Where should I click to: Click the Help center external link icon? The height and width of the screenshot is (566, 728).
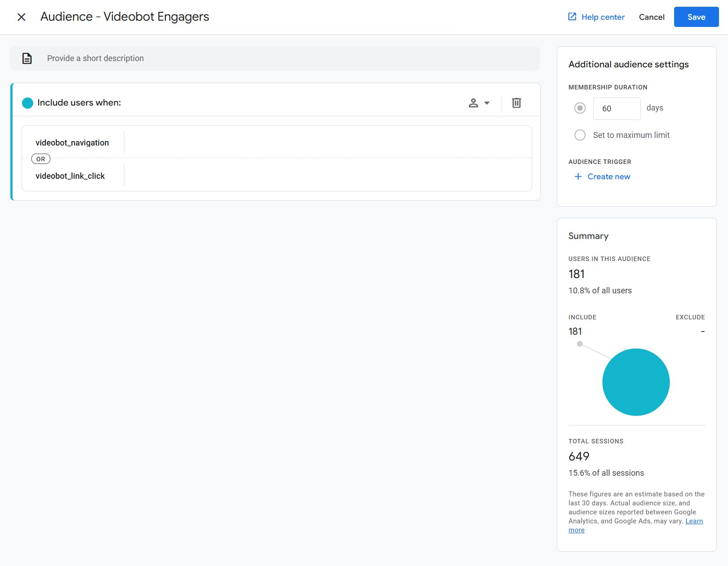click(x=572, y=16)
